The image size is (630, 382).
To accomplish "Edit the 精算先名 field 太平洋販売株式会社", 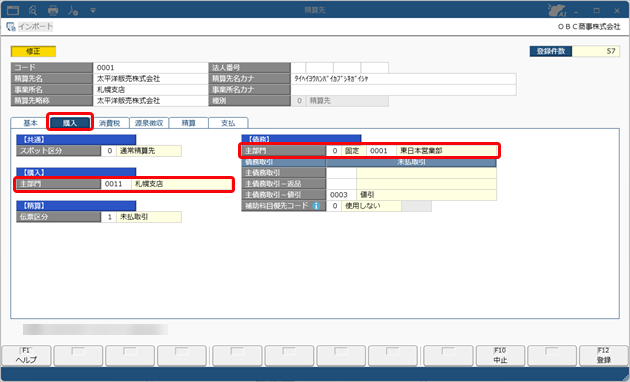I will tap(150, 79).
